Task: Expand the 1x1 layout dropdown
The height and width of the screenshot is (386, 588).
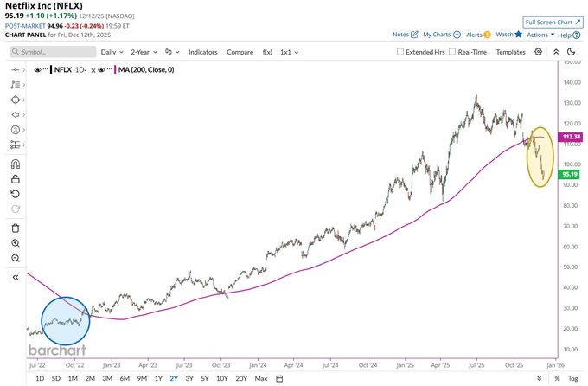Action: click(x=289, y=52)
